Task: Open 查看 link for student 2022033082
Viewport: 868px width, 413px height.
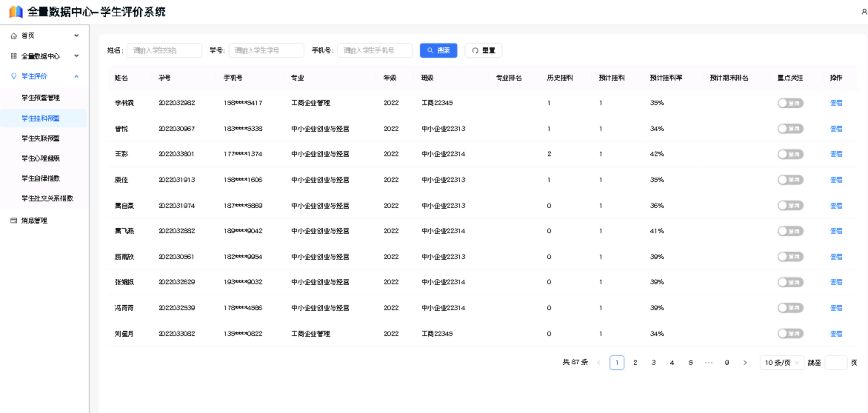Action: pos(836,333)
